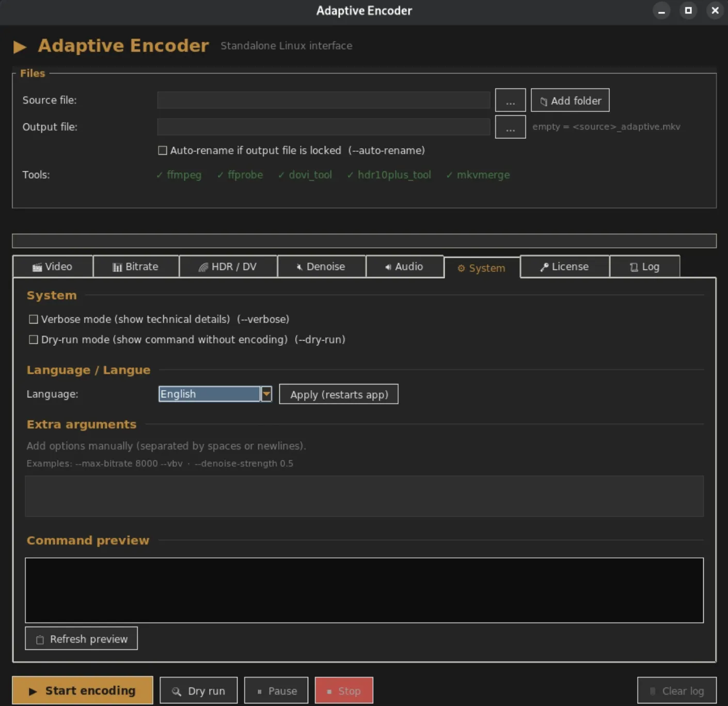Open the HDR / DV tab
The width and height of the screenshot is (728, 706).
click(x=228, y=267)
